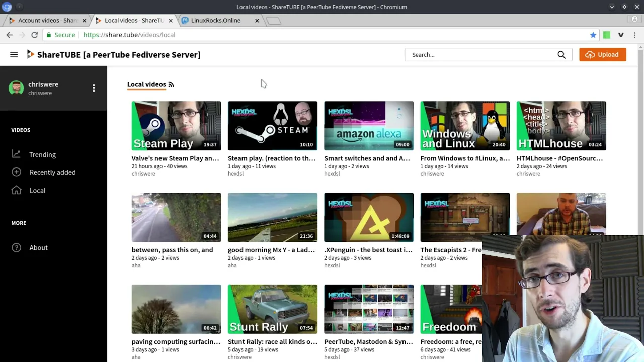Click the Trending chart icon
644x362 pixels.
pyautogui.click(x=17, y=154)
